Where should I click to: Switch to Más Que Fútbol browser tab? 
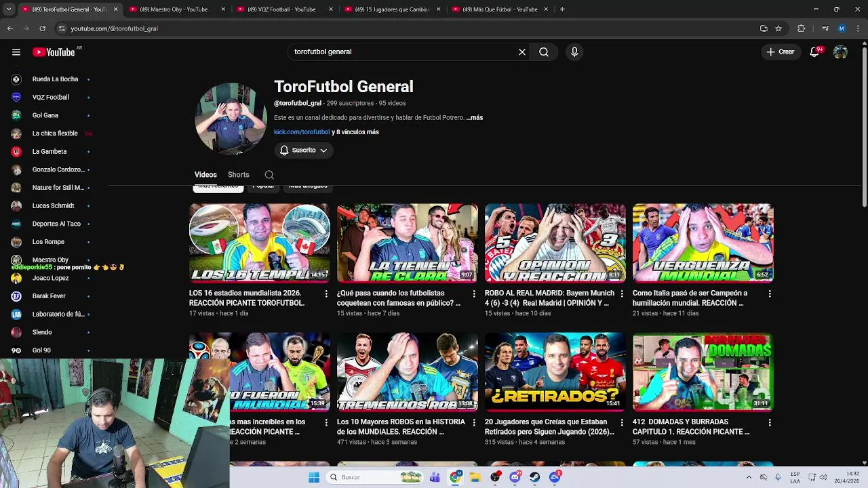[500, 9]
